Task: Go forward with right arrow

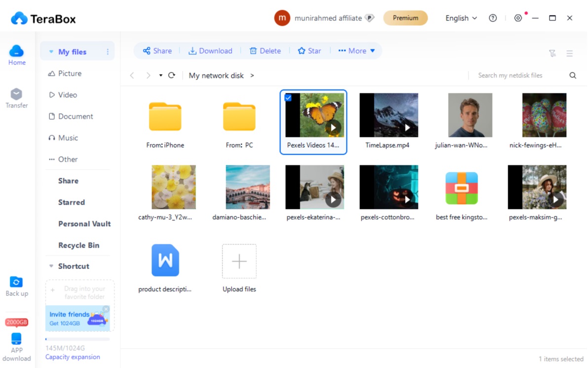Action: coord(149,76)
